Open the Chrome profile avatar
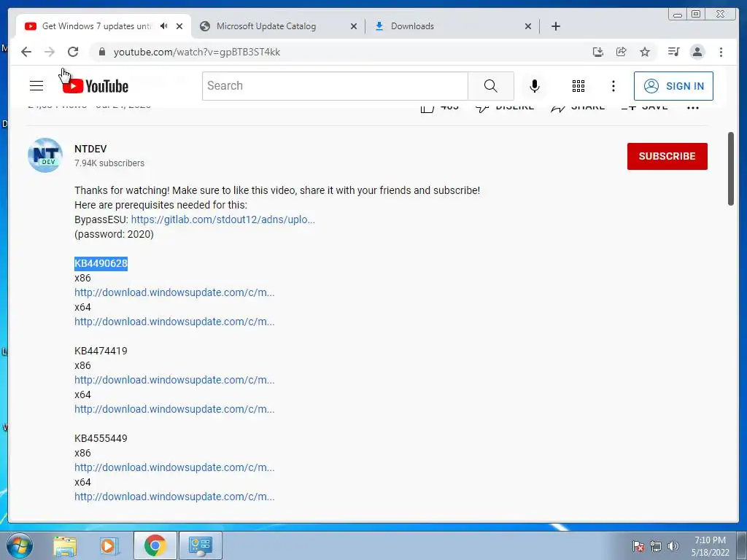Screen dimensions: 747x560 coord(697,52)
